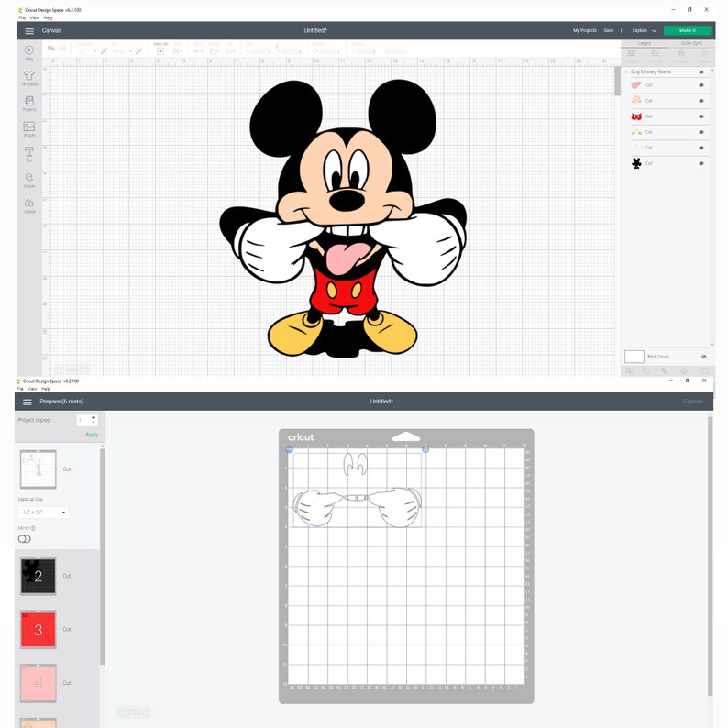Collapse the Svg Mickey-faces group

click(626, 72)
